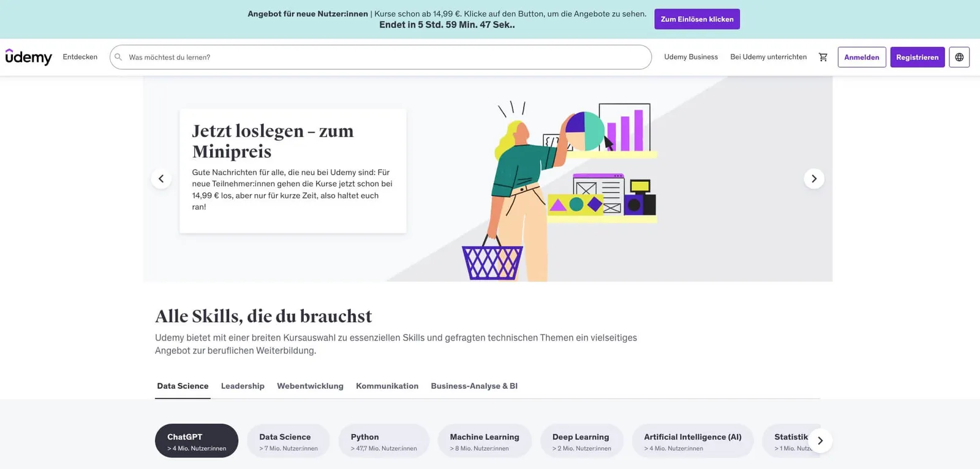Select the Statistik topic pill
Screen dimensions: 980x469
click(791, 441)
